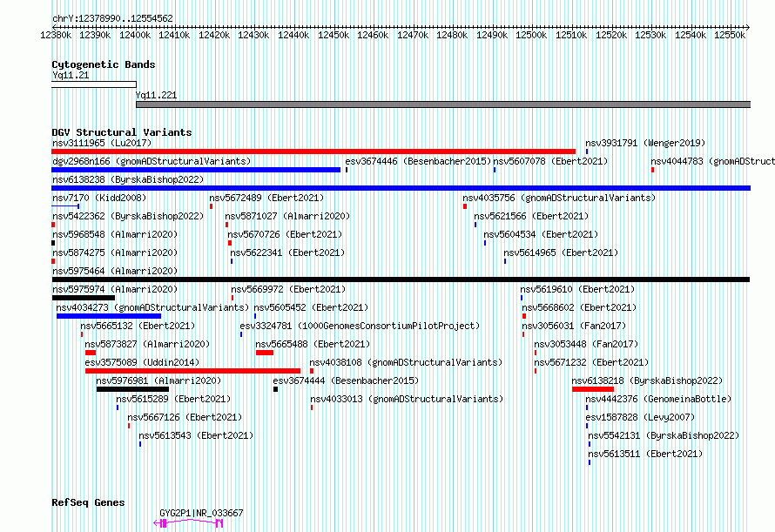Click nsv5975464 (Almarri2020) label
The image size is (775, 532).
(115, 271)
